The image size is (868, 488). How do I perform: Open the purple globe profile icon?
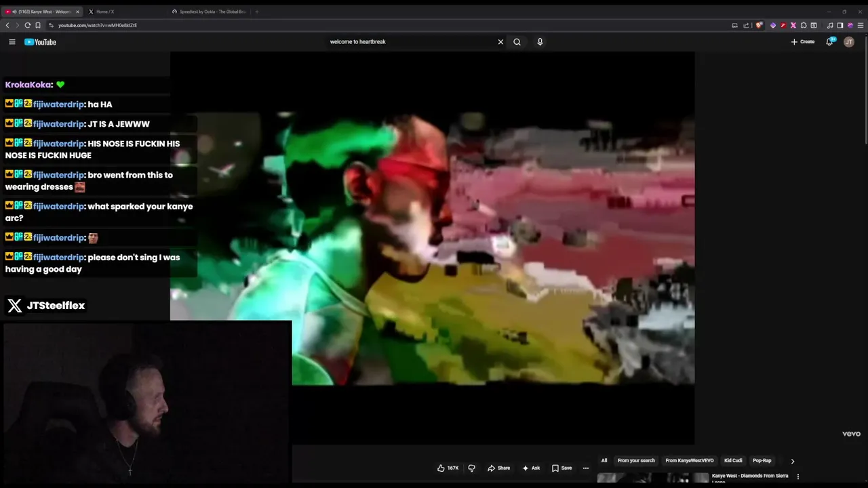(x=850, y=25)
